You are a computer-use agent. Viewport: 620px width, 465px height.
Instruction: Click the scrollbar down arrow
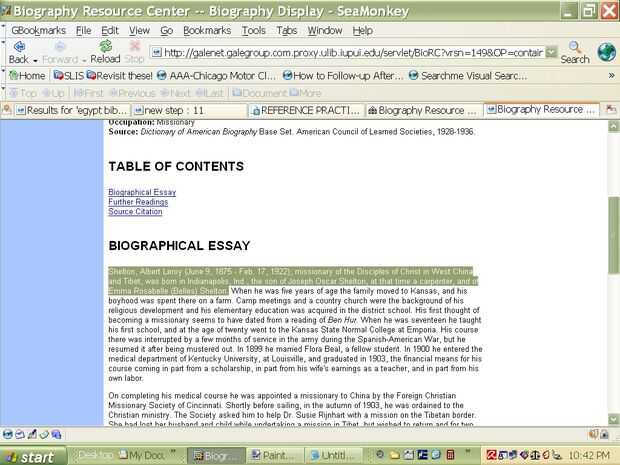pos(614,419)
